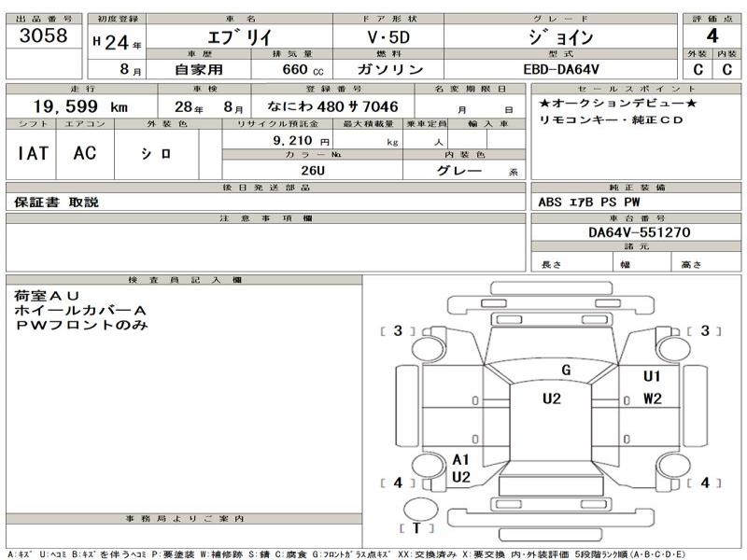Select the registration plate なにわ 480 サ 7046
747x560 pixels.
[x=345, y=107]
